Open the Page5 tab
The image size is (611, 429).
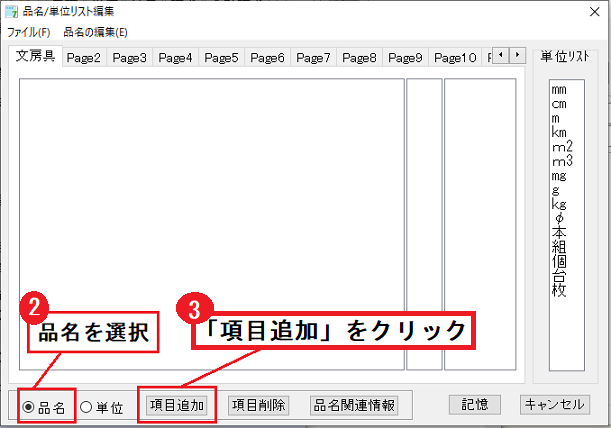coord(221,58)
